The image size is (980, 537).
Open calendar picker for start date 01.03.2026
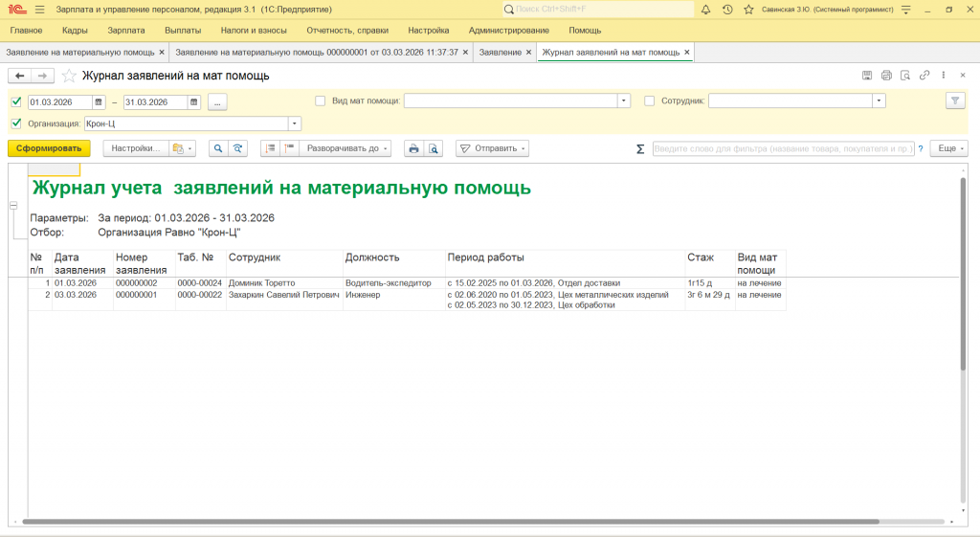click(100, 101)
